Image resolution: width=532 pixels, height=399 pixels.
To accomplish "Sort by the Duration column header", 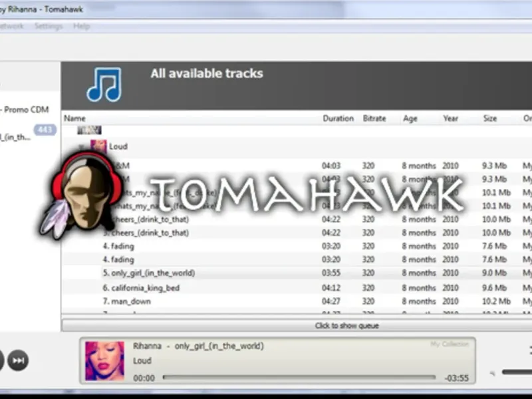I will [x=338, y=118].
